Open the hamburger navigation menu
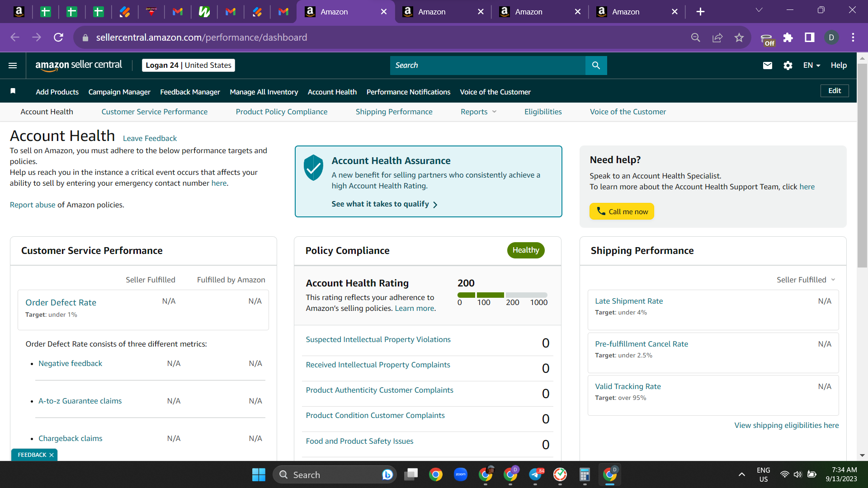Image resolution: width=868 pixels, height=488 pixels. click(13, 66)
